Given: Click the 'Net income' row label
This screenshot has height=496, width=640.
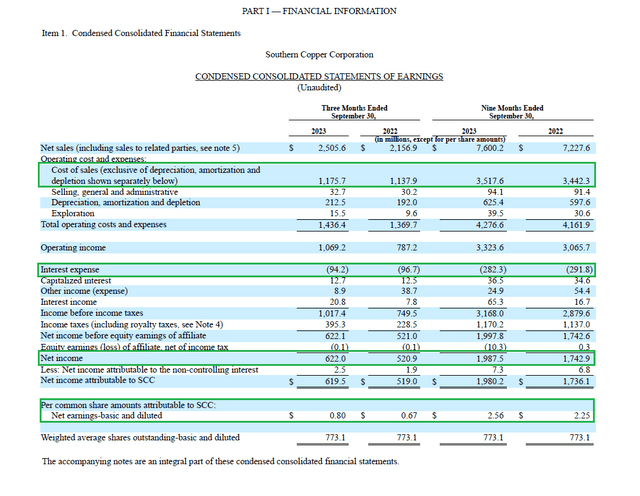Looking at the screenshot, I should (x=62, y=358).
